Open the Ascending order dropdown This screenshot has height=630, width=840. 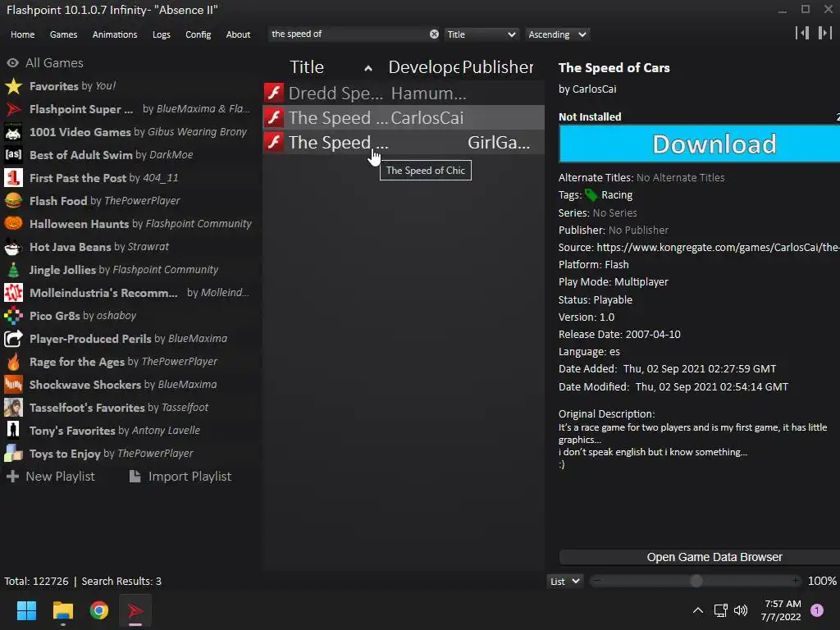(557, 34)
